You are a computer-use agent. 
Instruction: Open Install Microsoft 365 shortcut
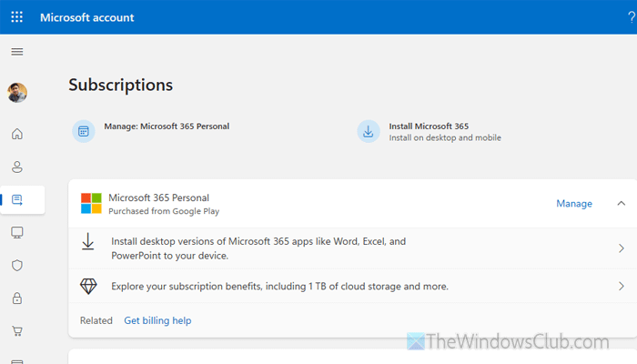pos(429,126)
